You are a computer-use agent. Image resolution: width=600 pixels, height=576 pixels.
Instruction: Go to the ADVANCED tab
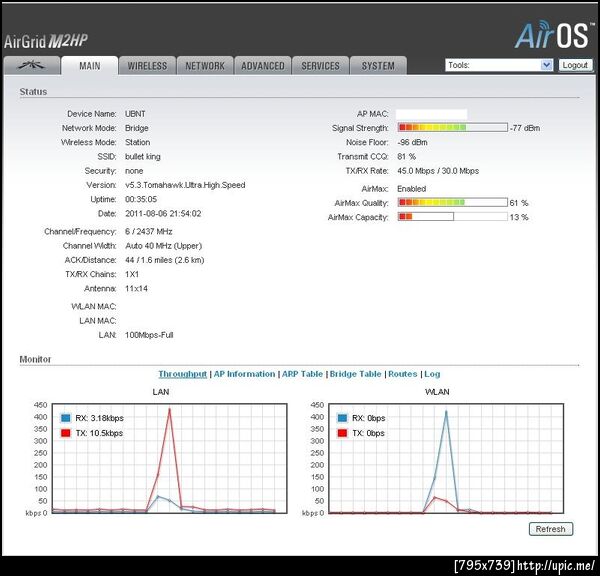263,65
